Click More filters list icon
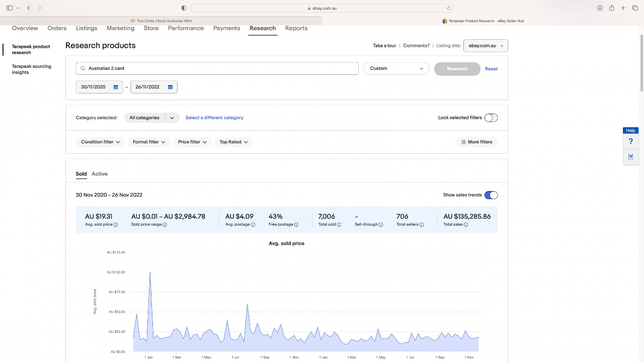 [x=463, y=142]
